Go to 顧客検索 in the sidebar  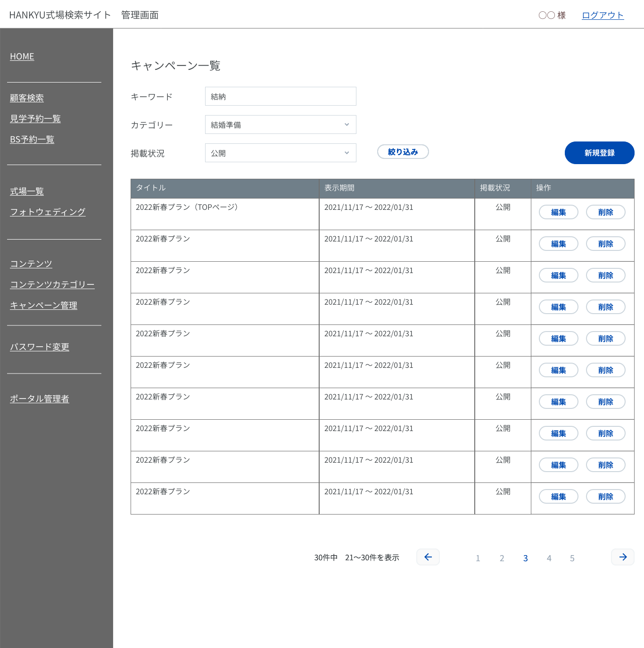(27, 98)
